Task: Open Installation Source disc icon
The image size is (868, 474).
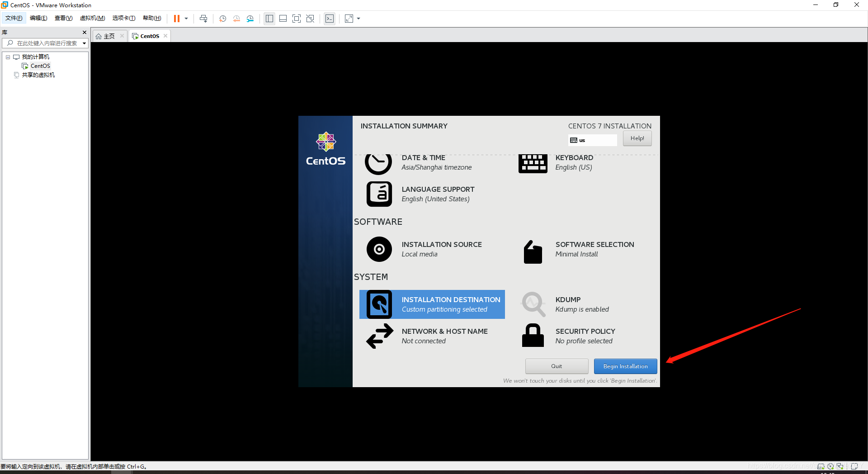Action: [x=379, y=249]
